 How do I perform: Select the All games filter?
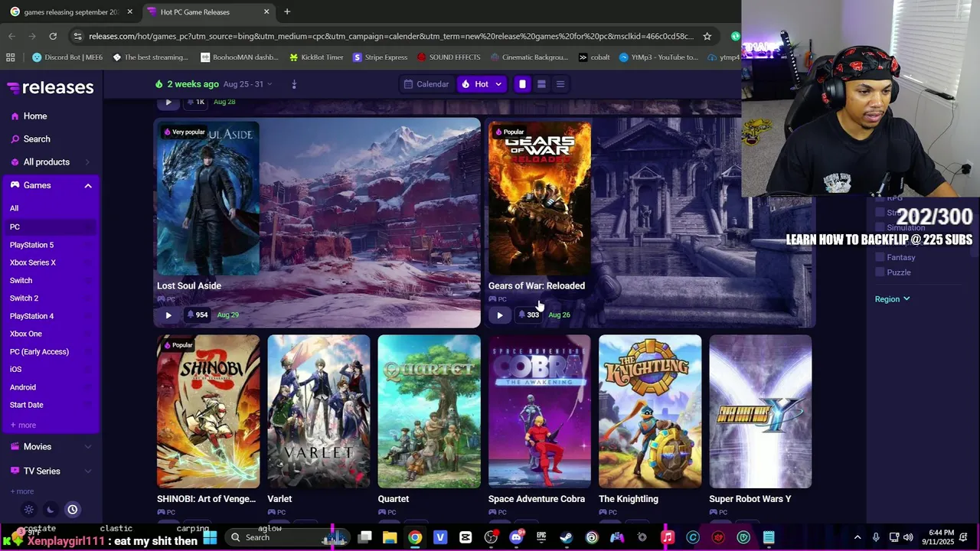click(x=14, y=208)
